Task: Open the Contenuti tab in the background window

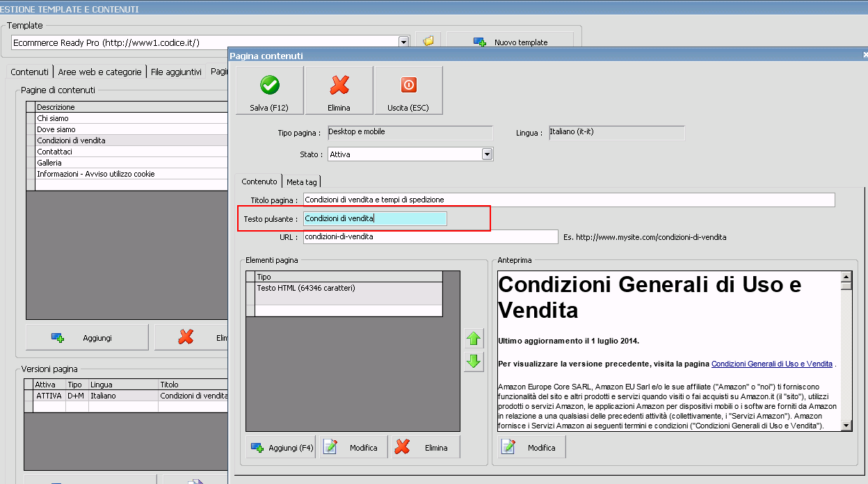Action: click(x=30, y=72)
